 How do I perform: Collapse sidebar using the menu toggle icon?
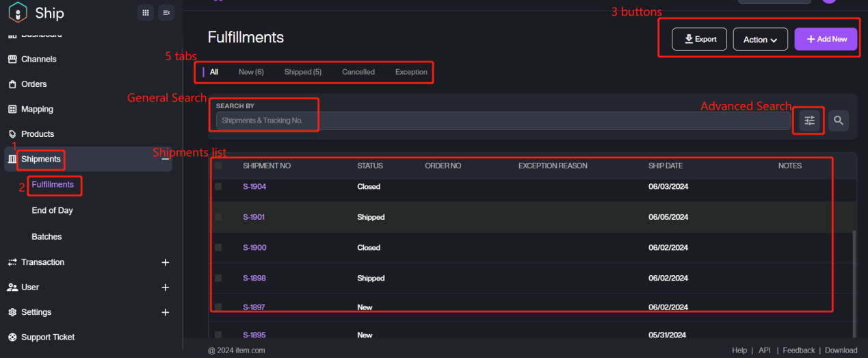[166, 12]
